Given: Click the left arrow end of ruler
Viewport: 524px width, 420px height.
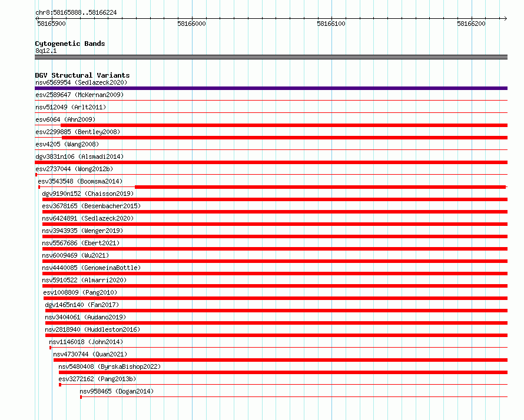Looking at the screenshot, I should [x=37, y=18].
